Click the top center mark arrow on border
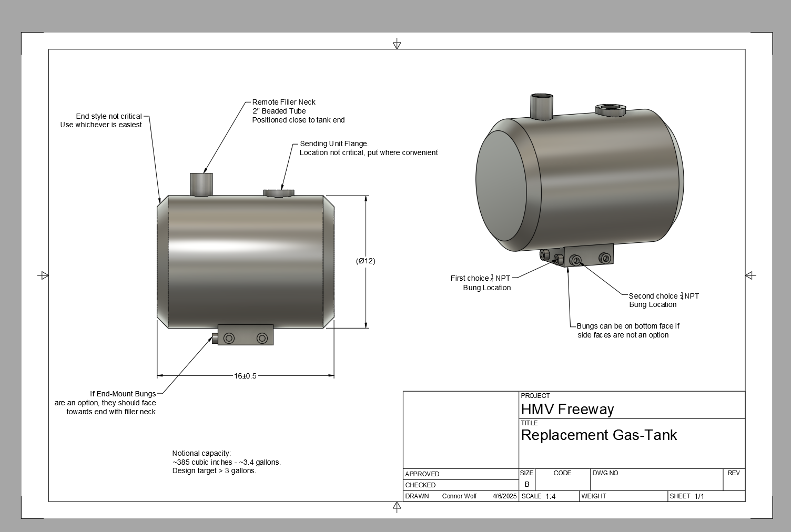The height and width of the screenshot is (532, 791). (397, 44)
